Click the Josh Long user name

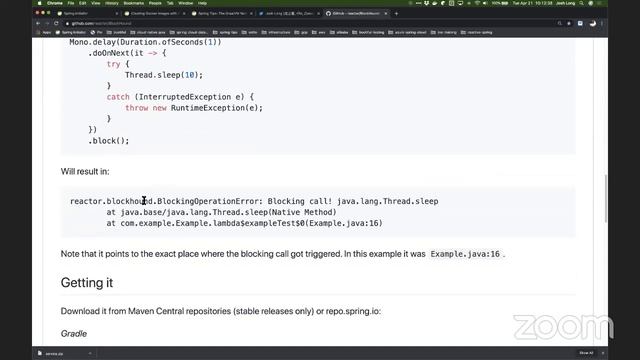pyautogui.click(x=566, y=3)
